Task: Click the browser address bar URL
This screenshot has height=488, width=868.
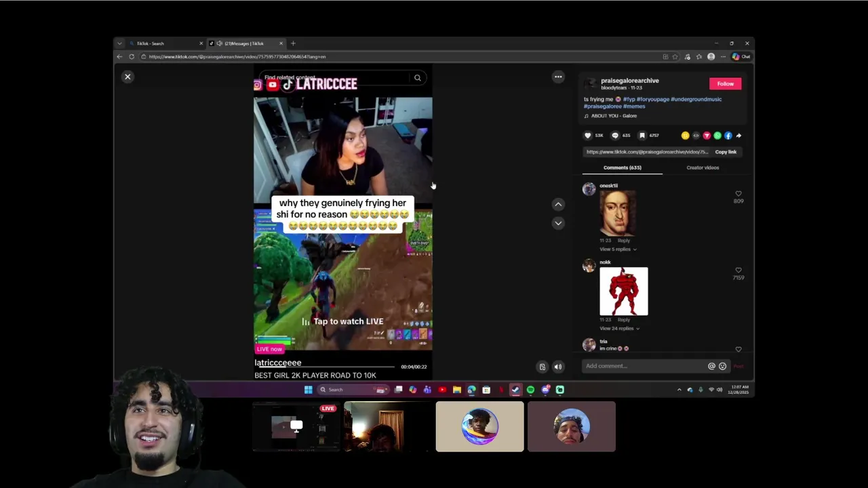Action: tap(237, 57)
